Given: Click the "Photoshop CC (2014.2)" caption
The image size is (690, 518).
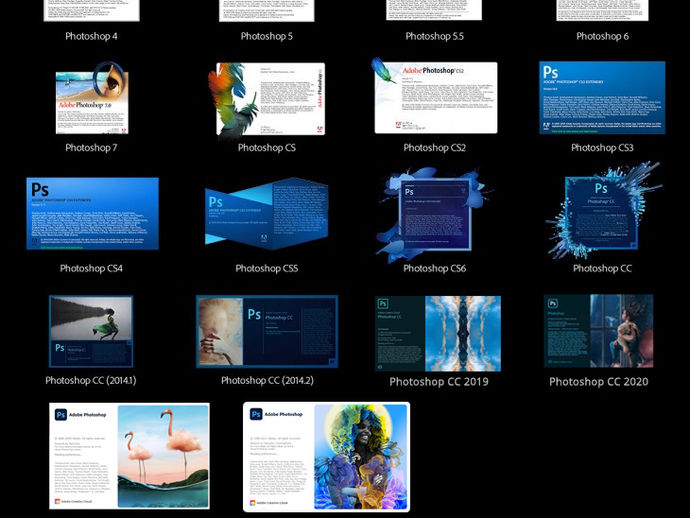Looking at the screenshot, I should pyautogui.click(x=268, y=380).
